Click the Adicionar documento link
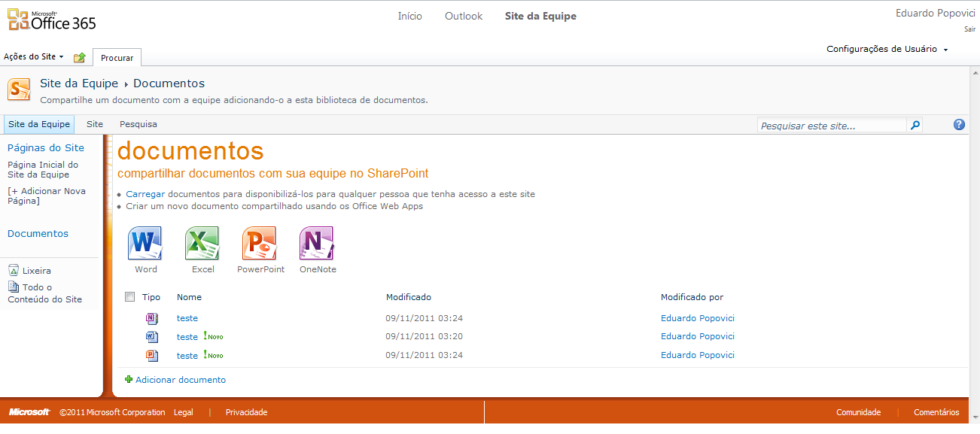Image resolution: width=980 pixels, height=434 pixels. click(181, 380)
